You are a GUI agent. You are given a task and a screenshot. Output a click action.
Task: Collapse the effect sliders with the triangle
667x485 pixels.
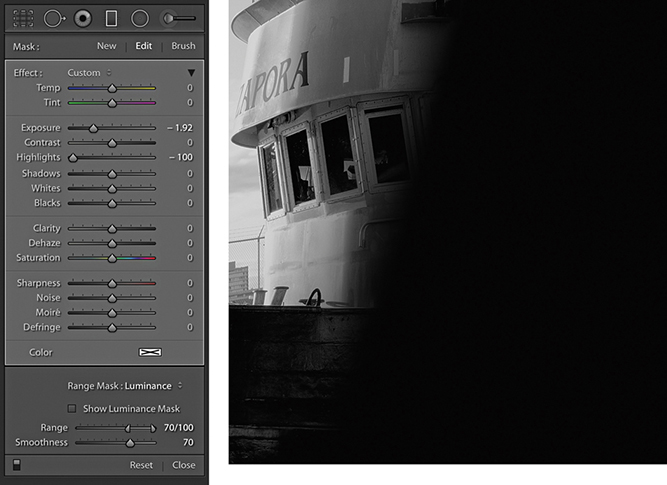coord(191,73)
